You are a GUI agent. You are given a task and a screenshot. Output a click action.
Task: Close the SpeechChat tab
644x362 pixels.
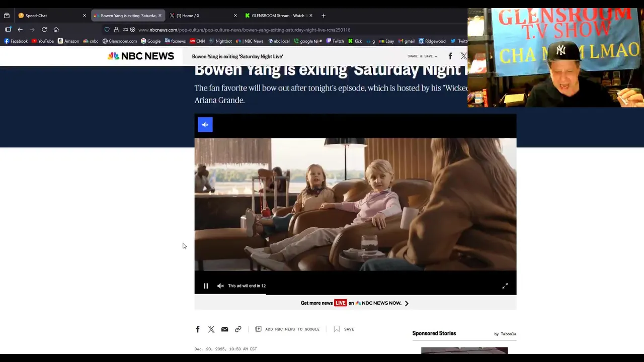click(x=84, y=16)
